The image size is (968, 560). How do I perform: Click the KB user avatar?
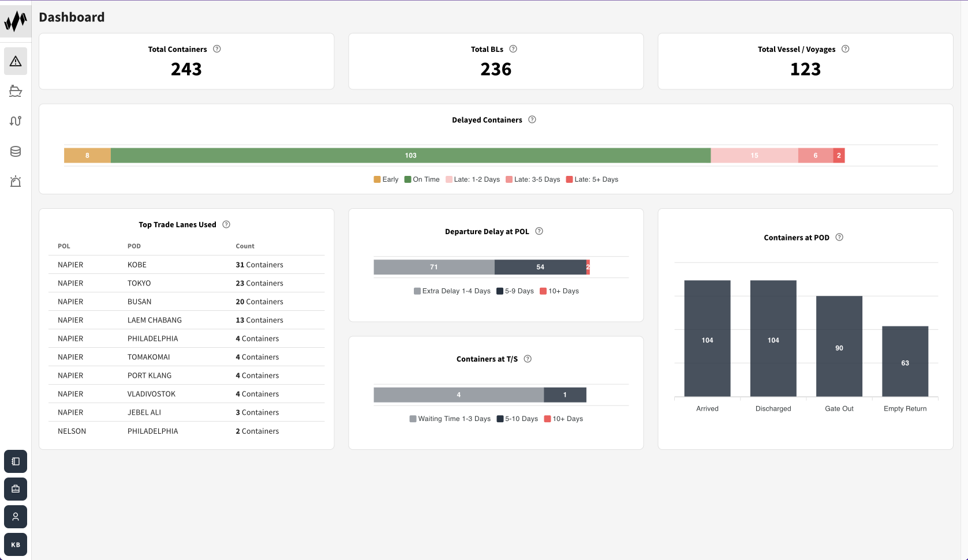pos(16,544)
